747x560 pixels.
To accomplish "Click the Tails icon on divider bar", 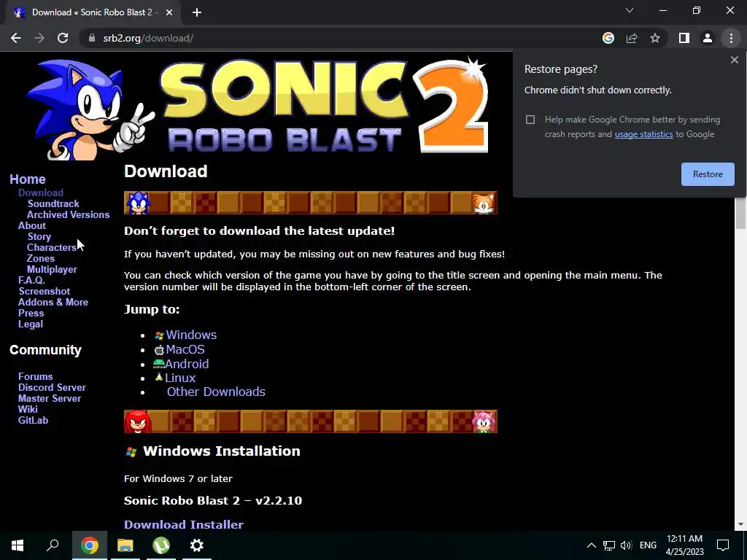I will coord(484,203).
